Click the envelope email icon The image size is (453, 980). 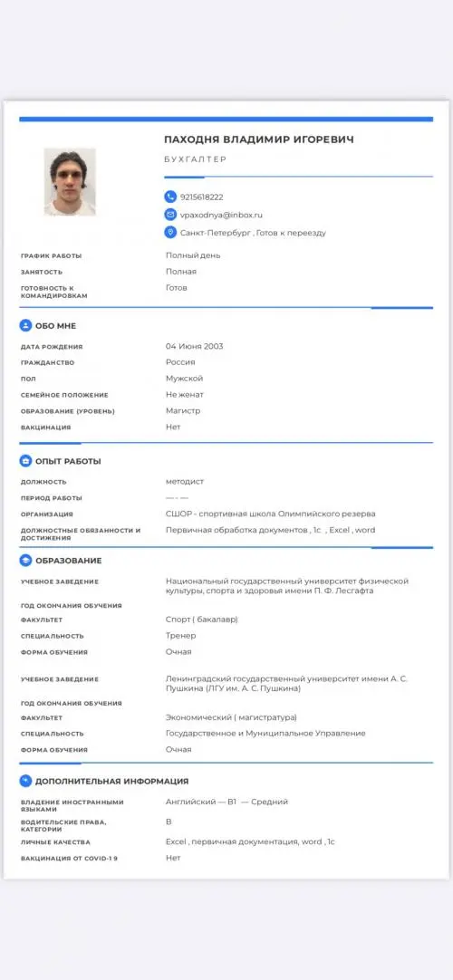[170, 215]
